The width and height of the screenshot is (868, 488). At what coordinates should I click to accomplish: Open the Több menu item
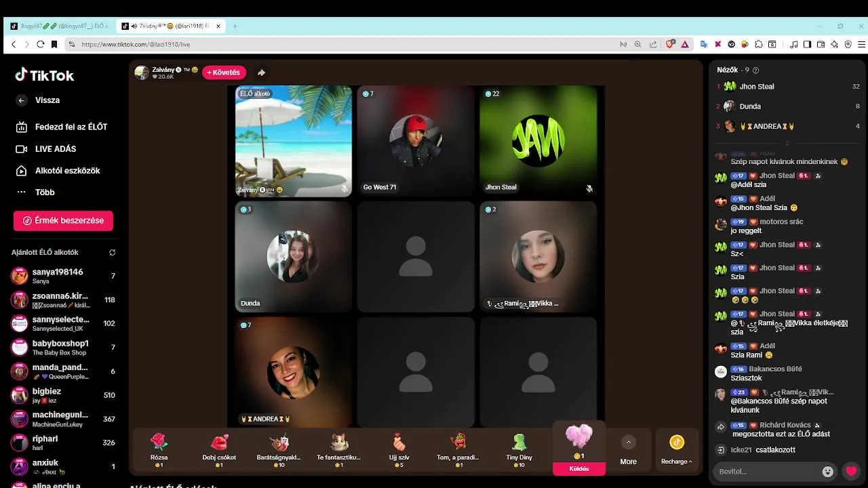tap(35, 192)
